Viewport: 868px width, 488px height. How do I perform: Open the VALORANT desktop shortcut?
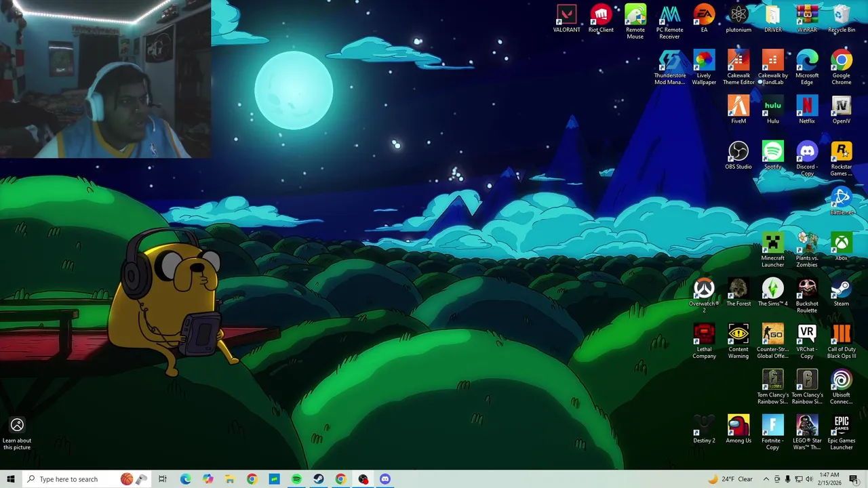566,19
